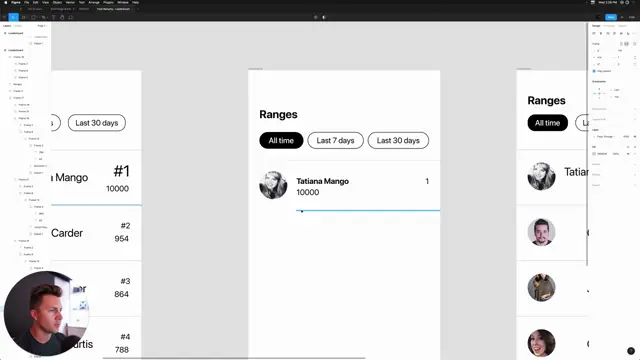The height and width of the screenshot is (360, 640).
Task: Switch to the Assets tab
Action: click(x=18, y=26)
